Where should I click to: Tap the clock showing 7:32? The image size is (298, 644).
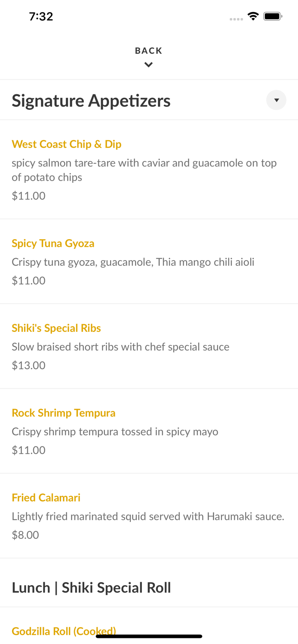[x=41, y=16]
